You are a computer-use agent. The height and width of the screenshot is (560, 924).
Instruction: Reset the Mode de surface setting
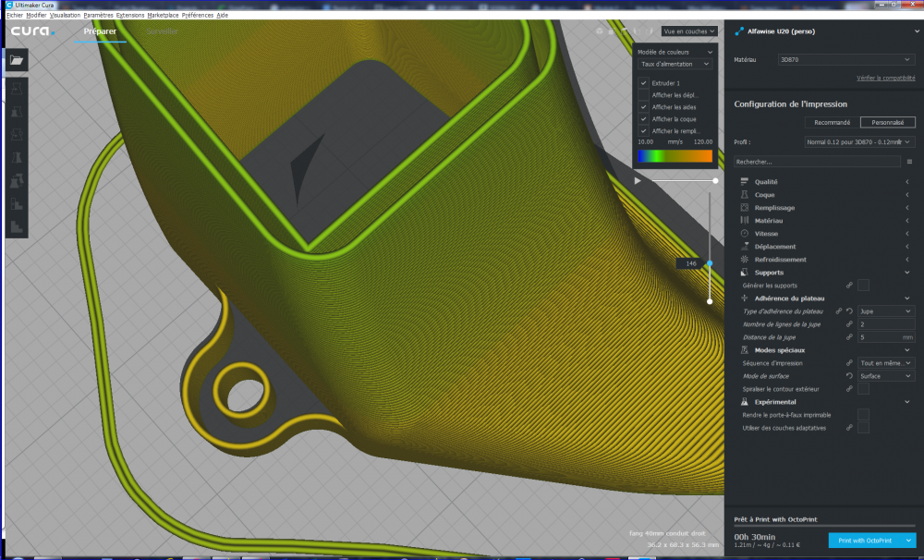(x=849, y=376)
